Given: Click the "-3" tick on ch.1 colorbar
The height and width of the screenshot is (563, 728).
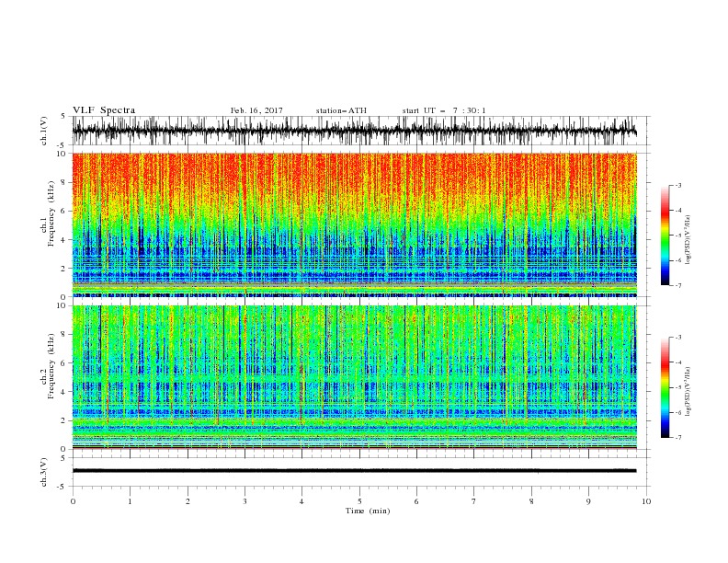Looking at the screenshot, I should (x=677, y=185).
